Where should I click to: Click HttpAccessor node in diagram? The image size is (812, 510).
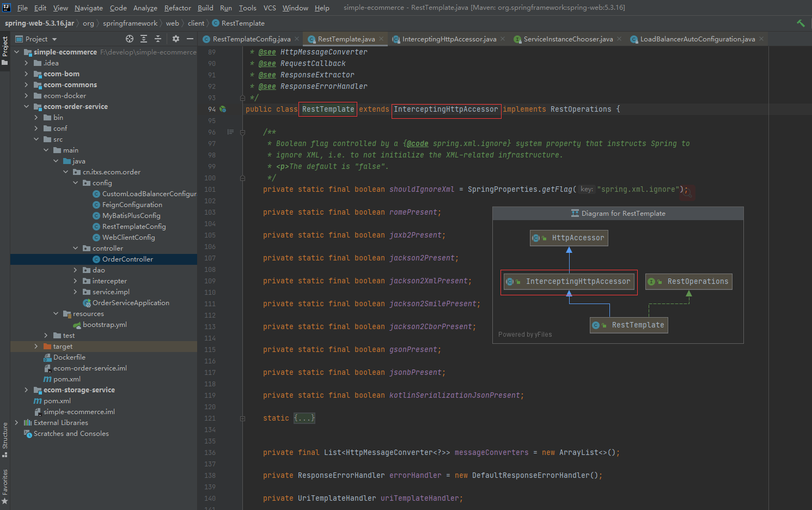click(x=569, y=238)
